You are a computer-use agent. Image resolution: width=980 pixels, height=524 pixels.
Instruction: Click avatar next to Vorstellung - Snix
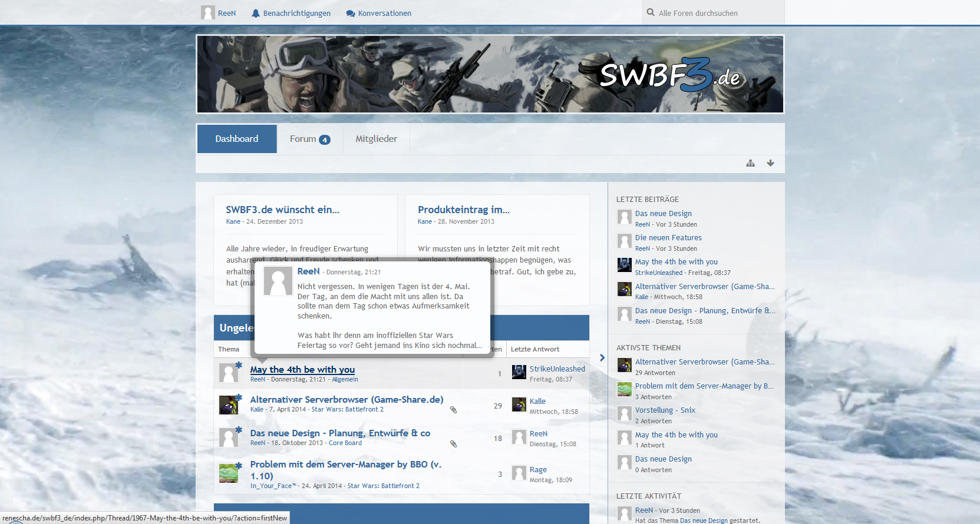625,413
